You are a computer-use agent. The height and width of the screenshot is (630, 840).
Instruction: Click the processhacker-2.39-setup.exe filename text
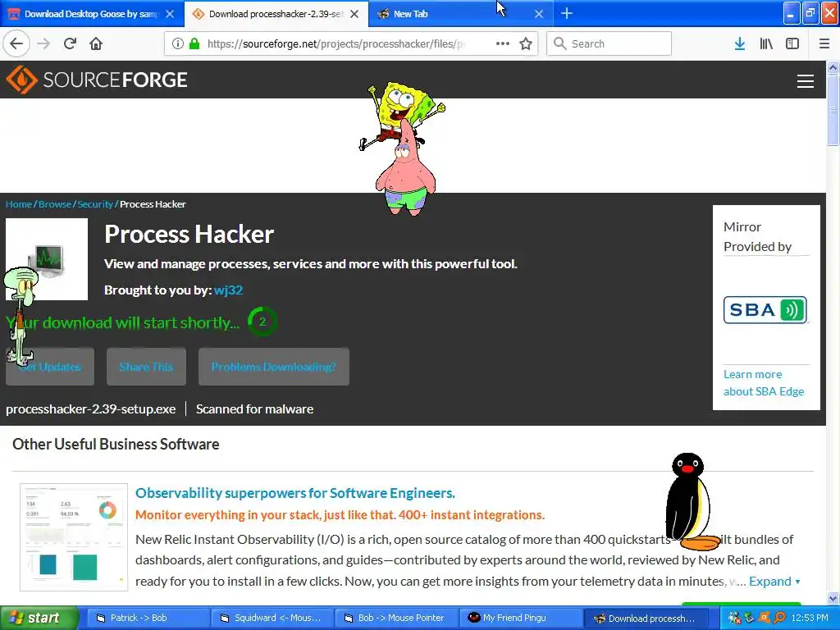[x=90, y=409]
